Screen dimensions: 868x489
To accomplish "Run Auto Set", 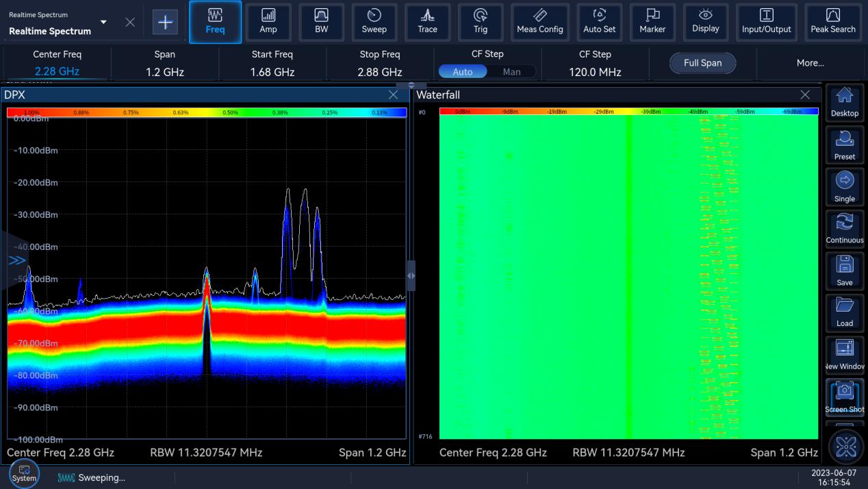I will tap(599, 22).
